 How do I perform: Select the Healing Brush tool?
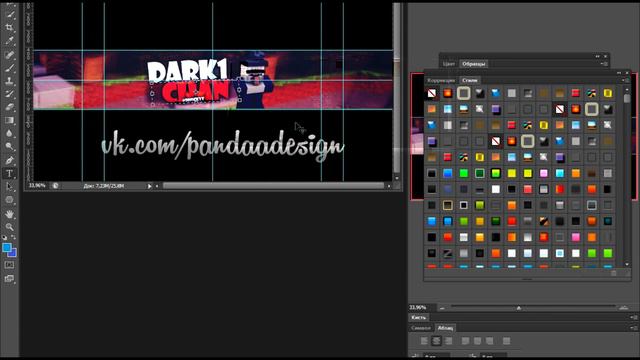click(9, 55)
